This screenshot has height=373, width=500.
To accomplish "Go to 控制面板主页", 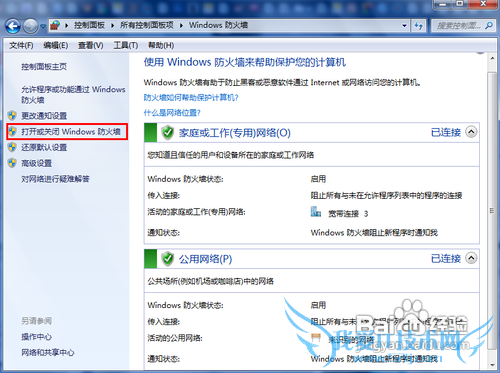I will tap(44, 67).
